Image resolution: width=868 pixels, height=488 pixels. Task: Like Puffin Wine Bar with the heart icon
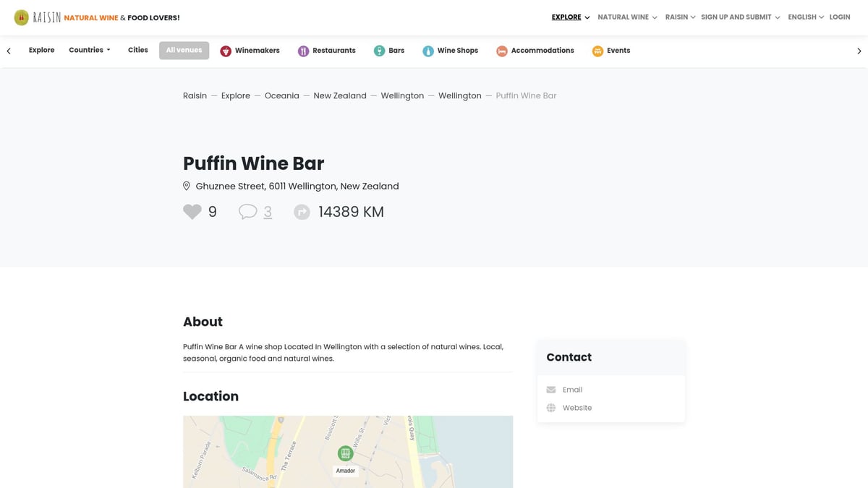click(x=192, y=211)
